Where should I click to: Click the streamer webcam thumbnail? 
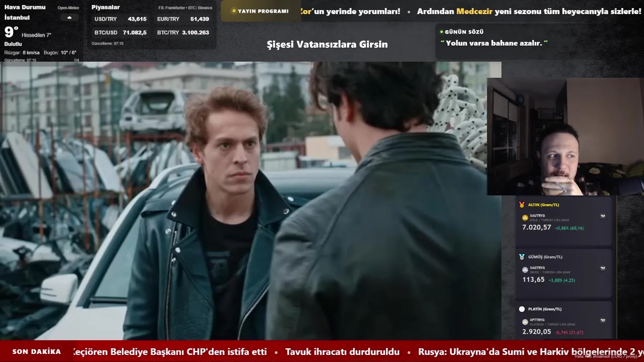point(566,136)
